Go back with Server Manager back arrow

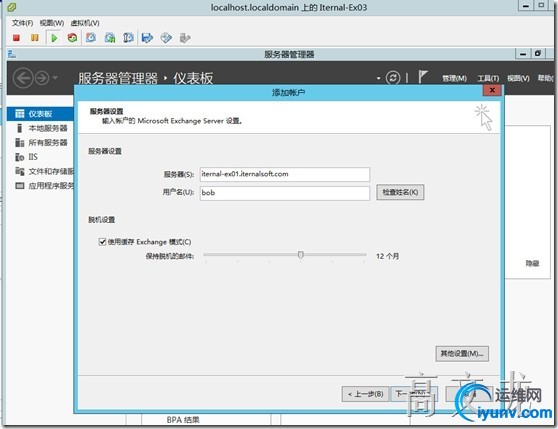point(23,78)
